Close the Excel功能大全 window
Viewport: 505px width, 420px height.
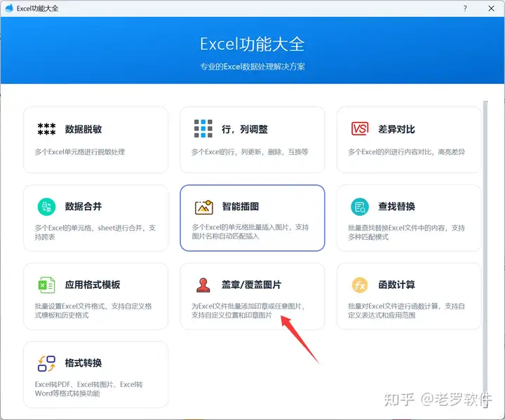491,8
